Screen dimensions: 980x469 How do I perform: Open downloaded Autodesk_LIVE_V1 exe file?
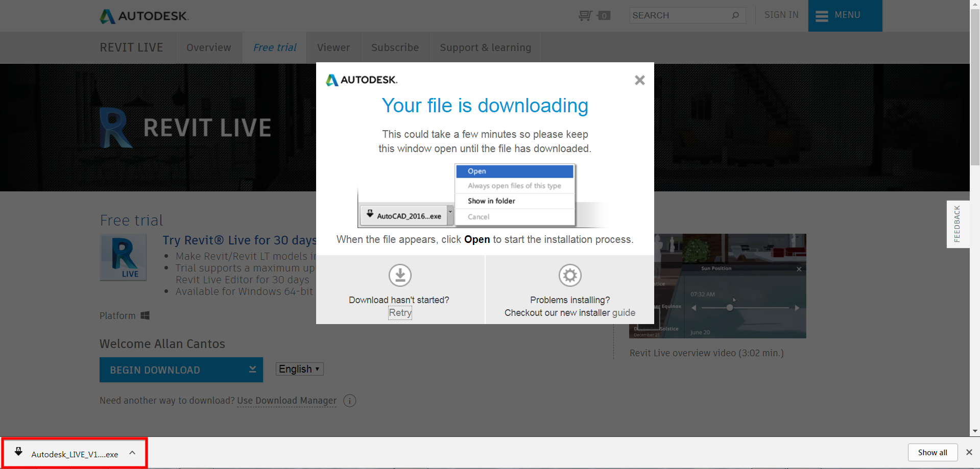75,454
